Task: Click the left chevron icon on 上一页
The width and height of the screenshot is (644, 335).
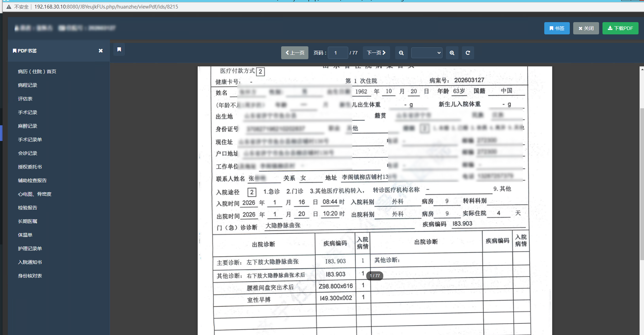Action: [x=287, y=53]
